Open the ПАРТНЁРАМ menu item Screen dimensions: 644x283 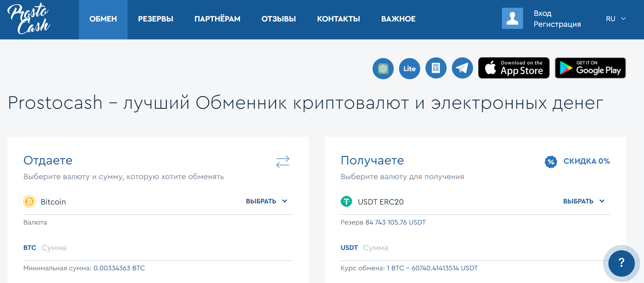click(x=217, y=19)
